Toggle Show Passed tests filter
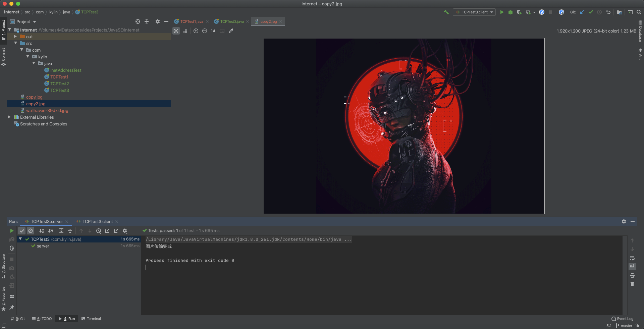 (x=22, y=231)
